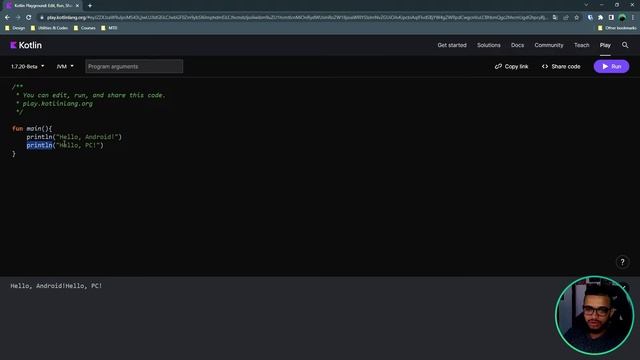
Task: Close the Kotlin Playground browser tab
Action: [x=77, y=6]
